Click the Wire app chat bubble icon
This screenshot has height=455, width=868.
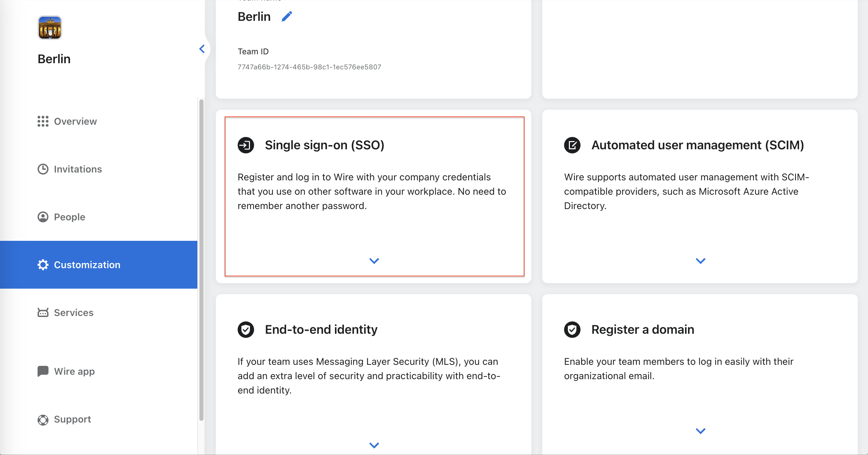point(43,371)
